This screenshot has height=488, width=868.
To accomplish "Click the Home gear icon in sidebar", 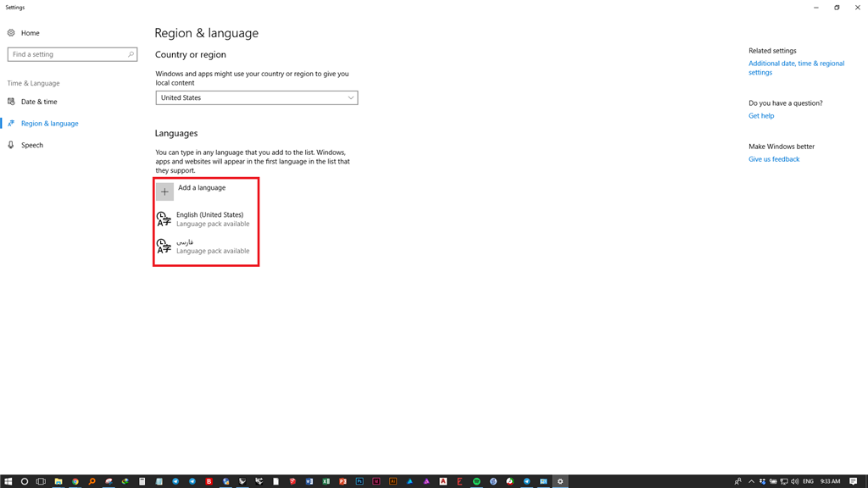I will coord(11,33).
